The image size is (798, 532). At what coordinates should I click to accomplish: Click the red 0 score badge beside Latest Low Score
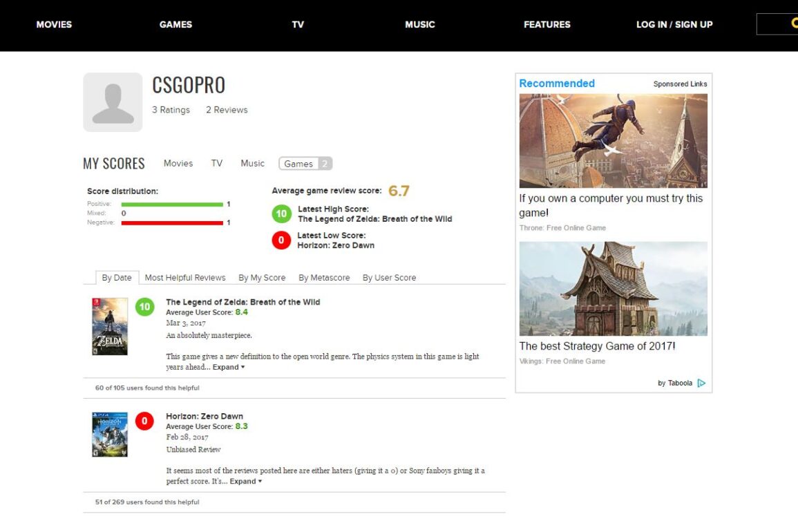pyautogui.click(x=281, y=240)
